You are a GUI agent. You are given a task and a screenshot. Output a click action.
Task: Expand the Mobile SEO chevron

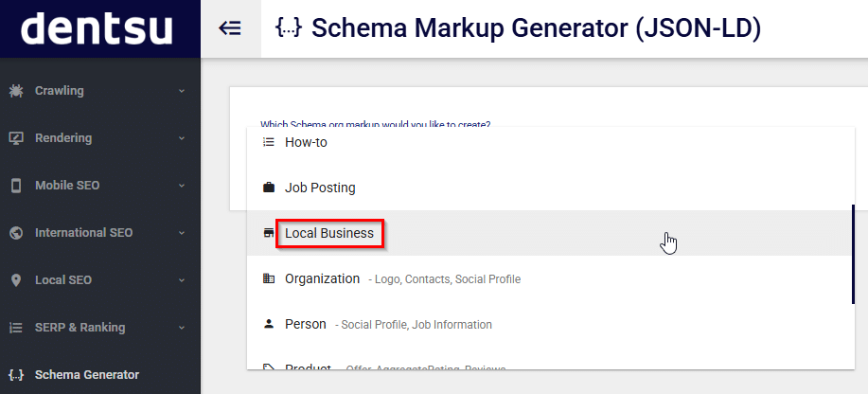[182, 186]
